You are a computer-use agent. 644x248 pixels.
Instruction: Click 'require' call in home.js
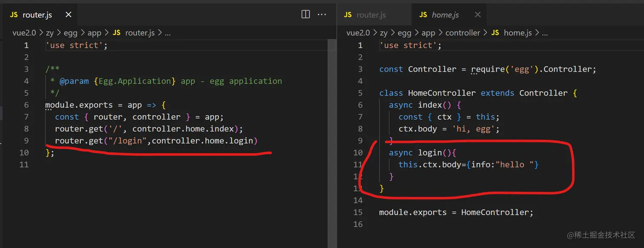pos(488,69)
